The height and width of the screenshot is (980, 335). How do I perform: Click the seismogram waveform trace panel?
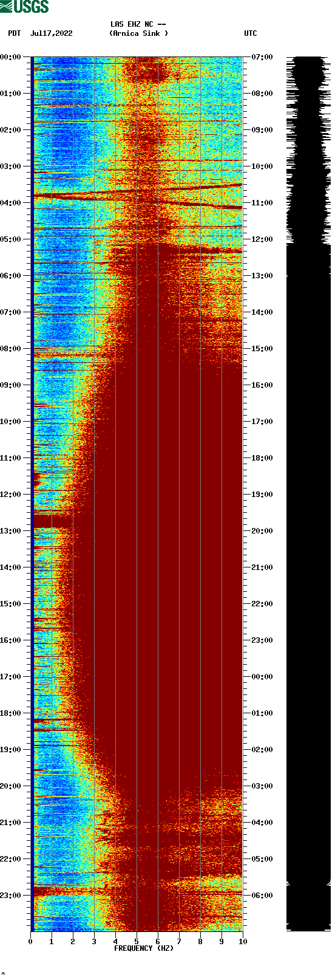tap(308, 494)
